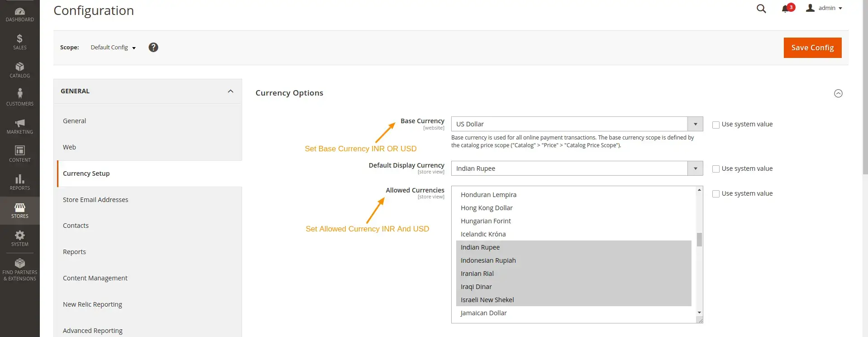The height and width of the screenshot is (337, 868).
Task: Open the Marketing megaphone icon
Action: tap(19, 123)
